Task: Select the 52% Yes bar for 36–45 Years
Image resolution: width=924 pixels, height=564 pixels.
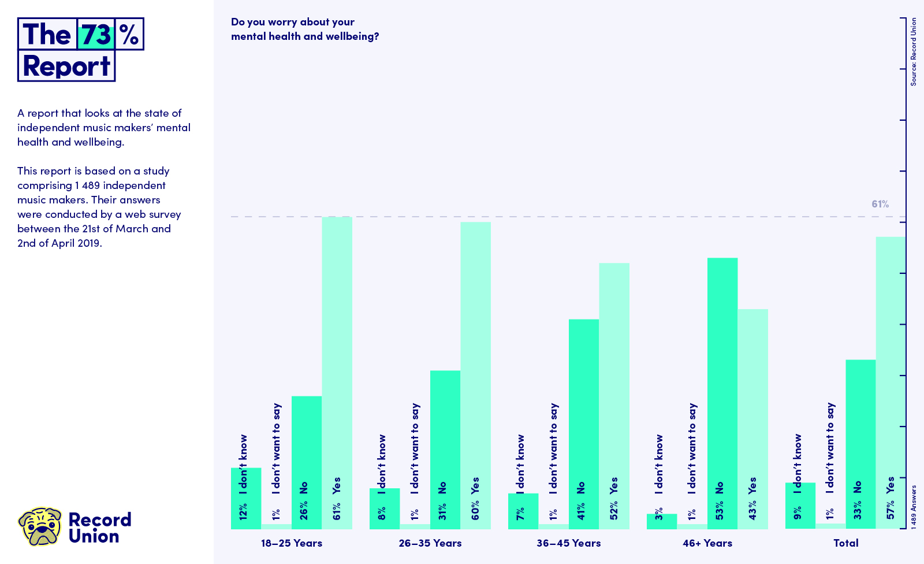Action: [x=614, y=396]
